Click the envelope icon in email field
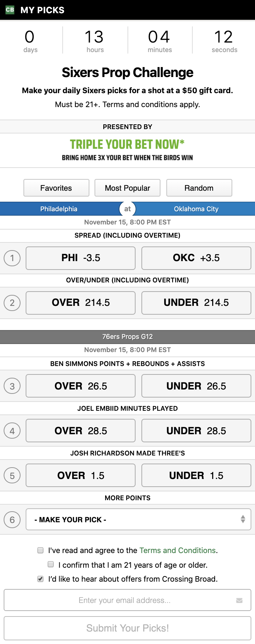Image resolution: width=255 pixels, height=644 pixels. pyautogui.click(x=239, y=600)
